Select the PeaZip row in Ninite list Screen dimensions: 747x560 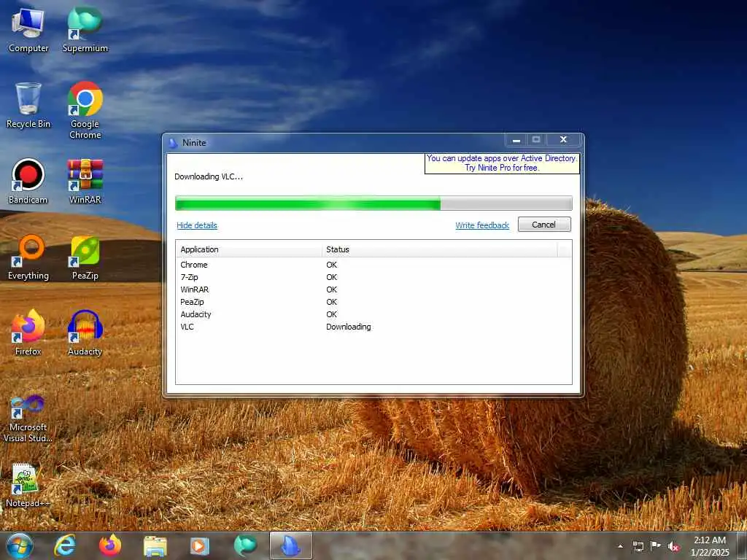tap(373, 302)
